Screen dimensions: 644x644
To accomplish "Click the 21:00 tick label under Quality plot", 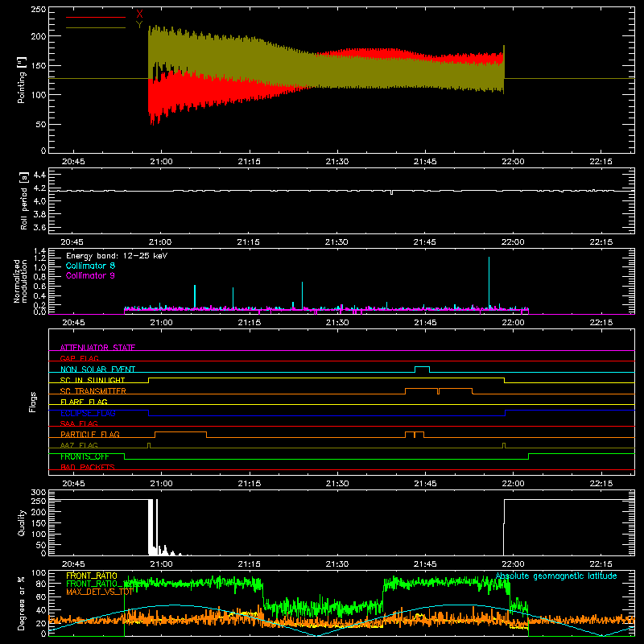I will click(161, 564).
